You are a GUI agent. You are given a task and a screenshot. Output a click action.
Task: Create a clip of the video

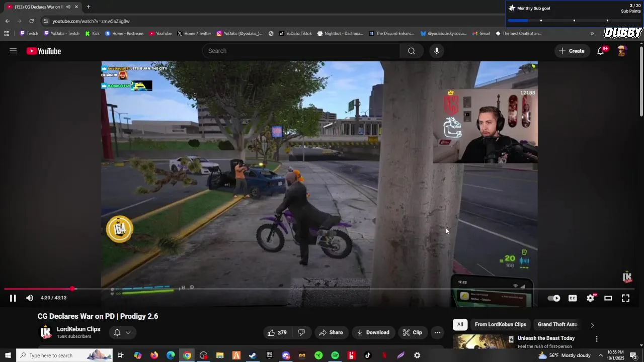tap(413, 332)
